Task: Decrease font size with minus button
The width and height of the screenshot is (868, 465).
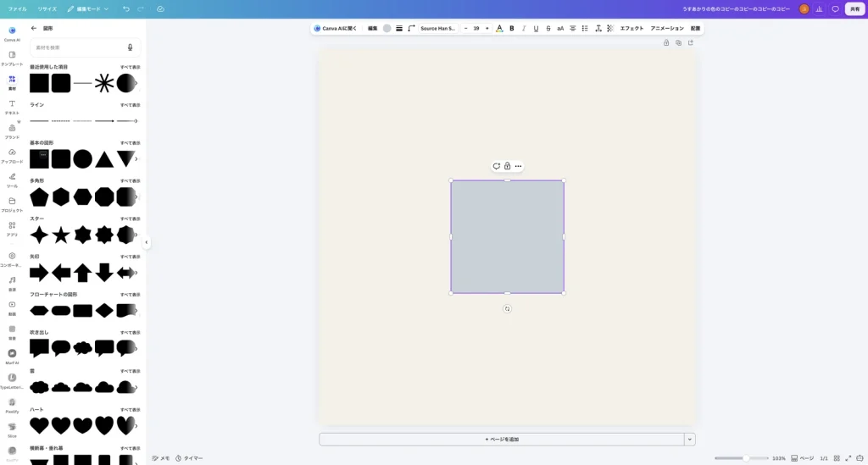Action: [x=465, y=28]
